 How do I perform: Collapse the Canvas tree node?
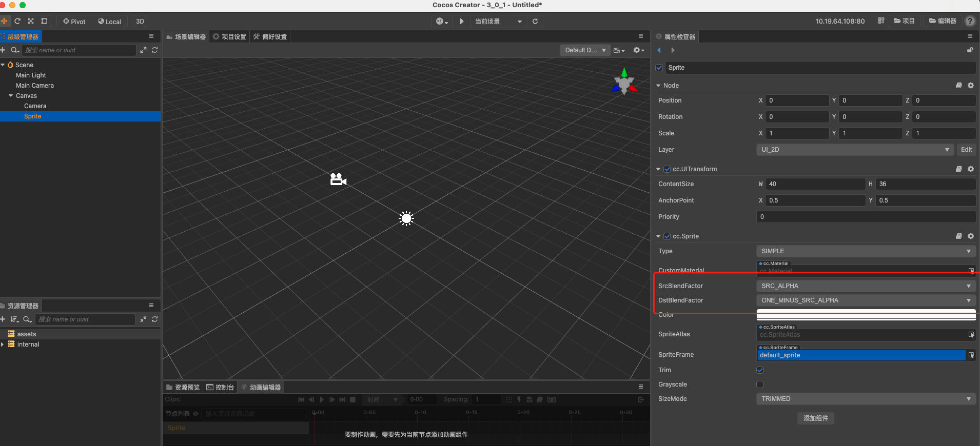pos(11,96)
